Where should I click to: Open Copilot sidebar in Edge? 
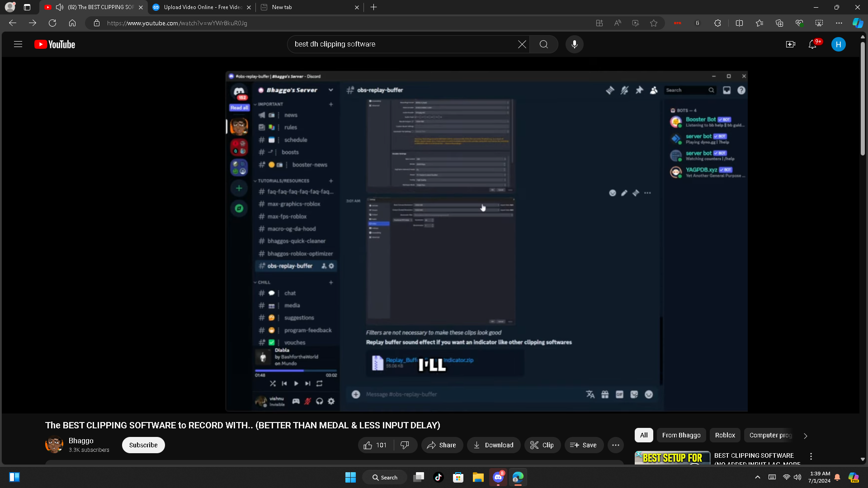tap(858, 23)
